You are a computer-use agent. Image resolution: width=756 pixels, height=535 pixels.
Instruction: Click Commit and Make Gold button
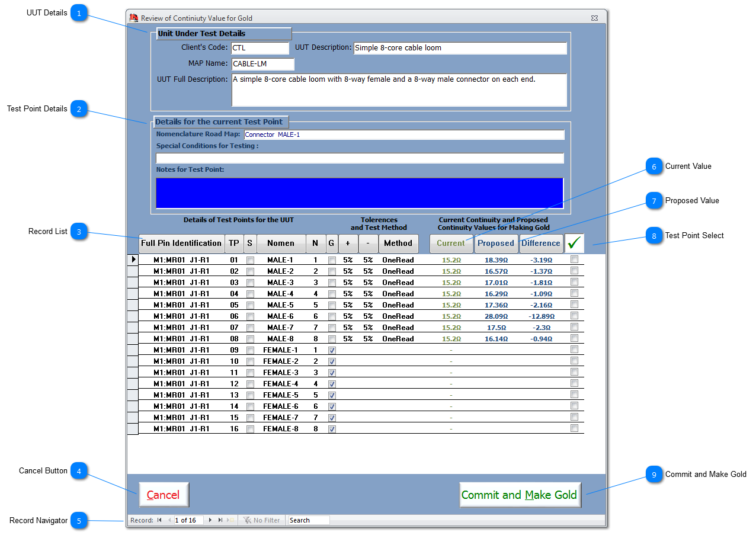(x=520, y=495)
